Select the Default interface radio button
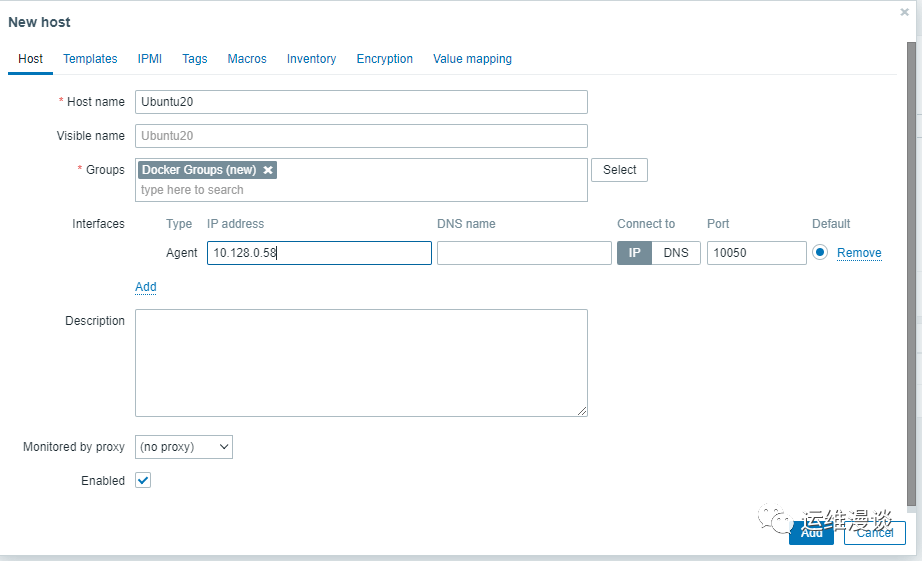Screen dimensions: 922x561 click(x=820, y=252)
